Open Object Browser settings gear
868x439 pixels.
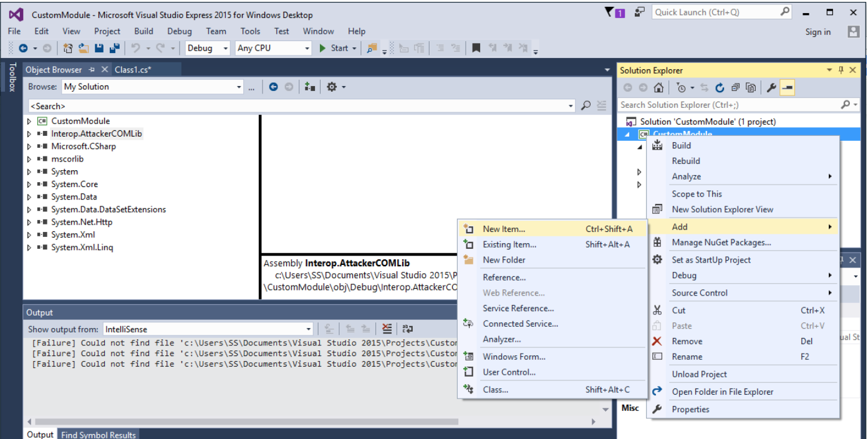click(x=332, y=87)
